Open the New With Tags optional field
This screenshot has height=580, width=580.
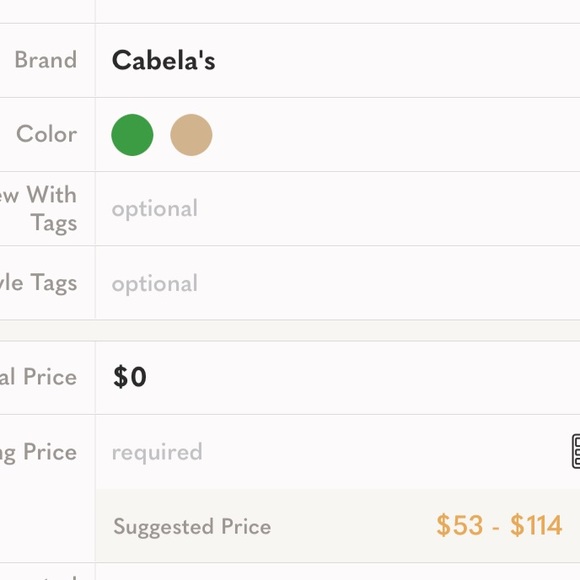coord(338,209)
